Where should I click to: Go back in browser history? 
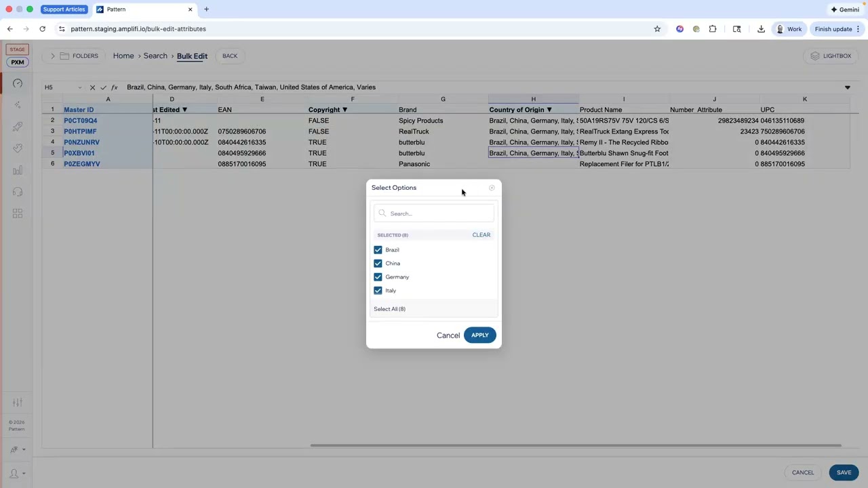click(9, 29)
